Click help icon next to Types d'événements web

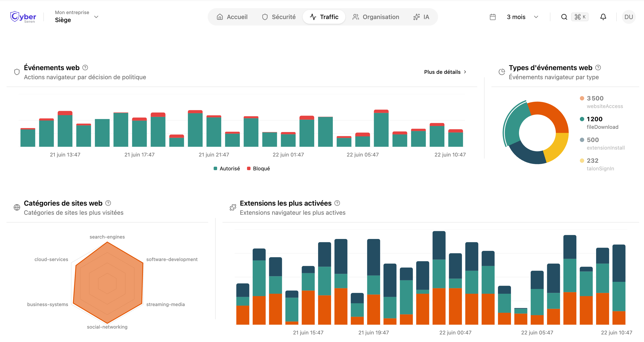[598, 68]
